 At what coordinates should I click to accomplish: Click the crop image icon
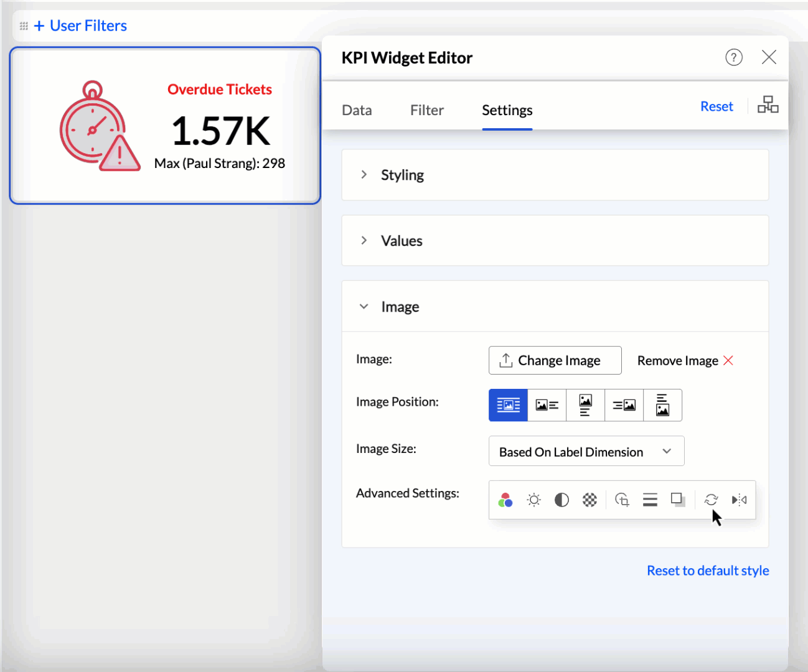[622, 500]
